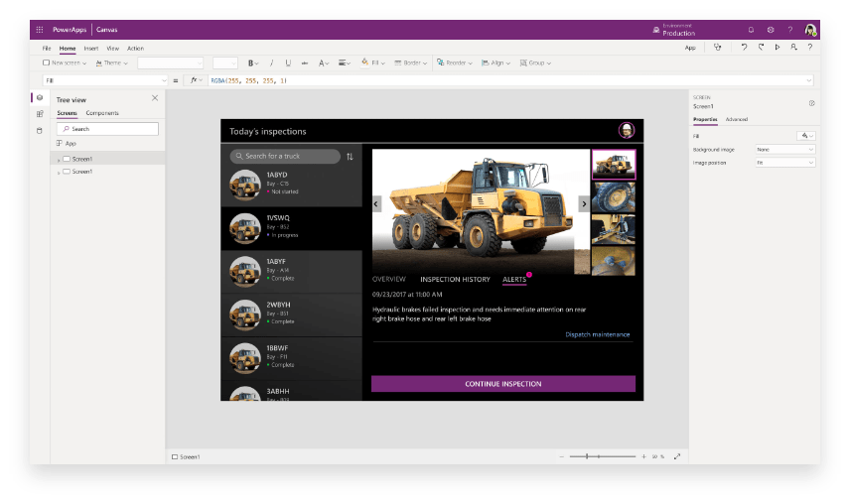Open the Insert ribbon tab
Viewport: 850px width, 504px height.
coord(91,49)
